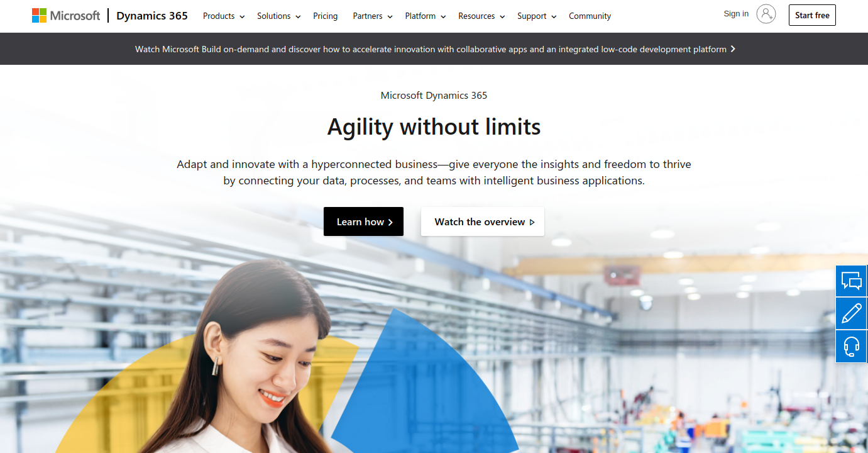Expand the Support menu
The height and width of the screenshot is (453, 868).
click(x=537, y=16)
